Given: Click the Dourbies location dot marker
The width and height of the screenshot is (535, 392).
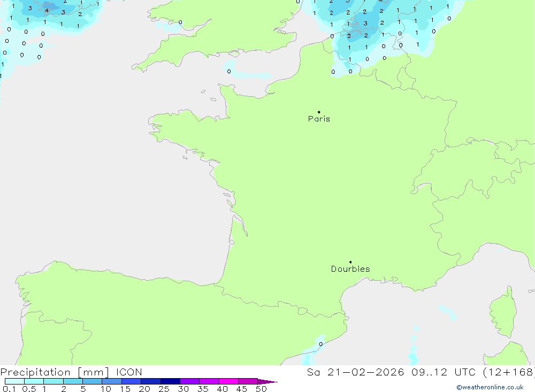Looking at the screenshot, I should click(x=350, y=262).
